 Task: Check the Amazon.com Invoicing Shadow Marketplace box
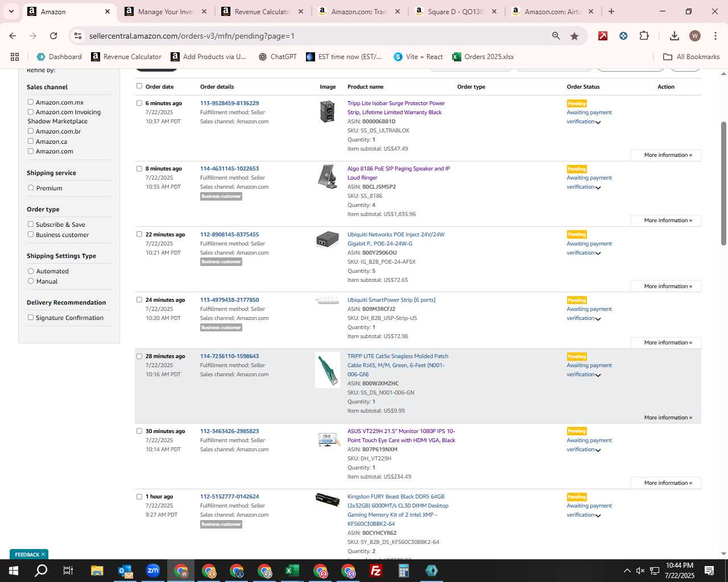pyautogui.click(x=31, y=112)
